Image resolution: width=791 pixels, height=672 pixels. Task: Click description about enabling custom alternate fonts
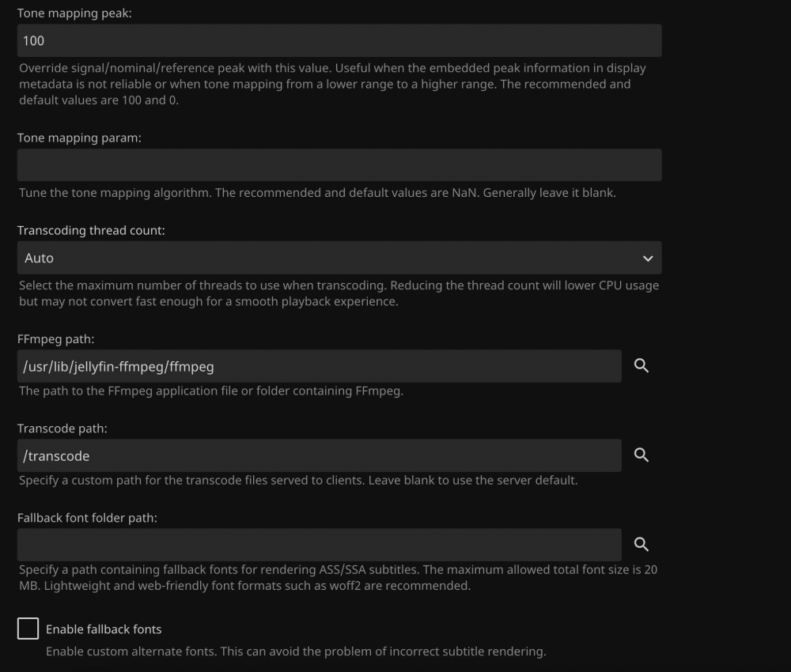point(296,651)
